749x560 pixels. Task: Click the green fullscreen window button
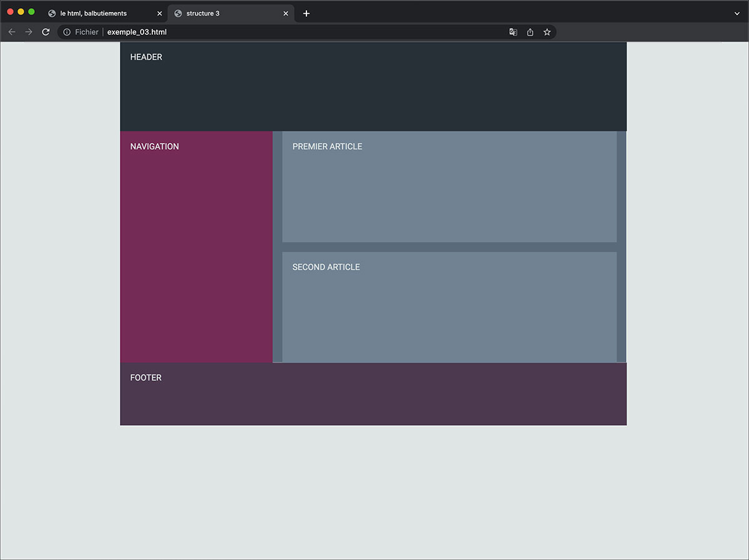pyautogui.click(x=31, y=12)
